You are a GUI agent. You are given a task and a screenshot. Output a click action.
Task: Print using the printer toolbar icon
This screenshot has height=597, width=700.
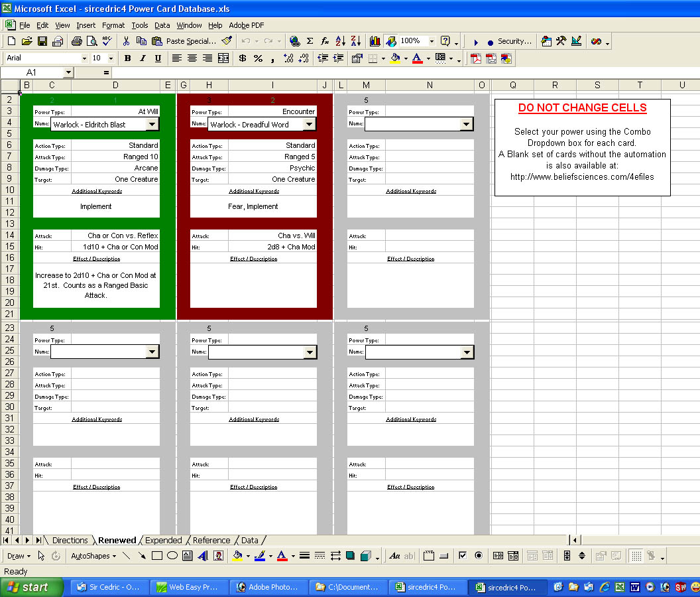tap(76, 42)
